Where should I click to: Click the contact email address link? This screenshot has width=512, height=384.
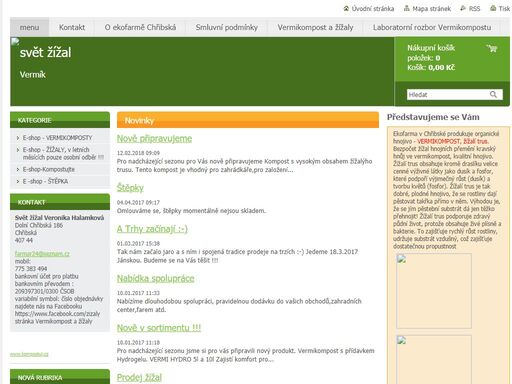tap(42, 254)
